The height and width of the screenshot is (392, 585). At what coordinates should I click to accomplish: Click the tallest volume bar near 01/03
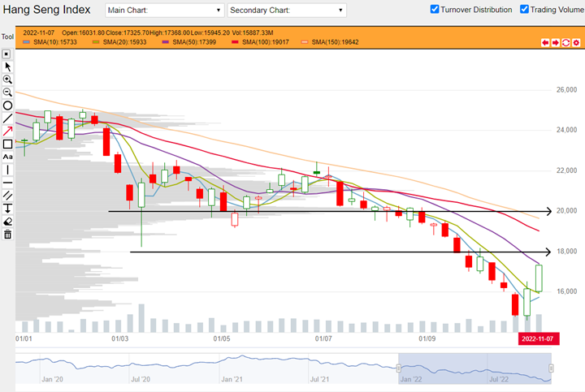[x=141, y=318]
